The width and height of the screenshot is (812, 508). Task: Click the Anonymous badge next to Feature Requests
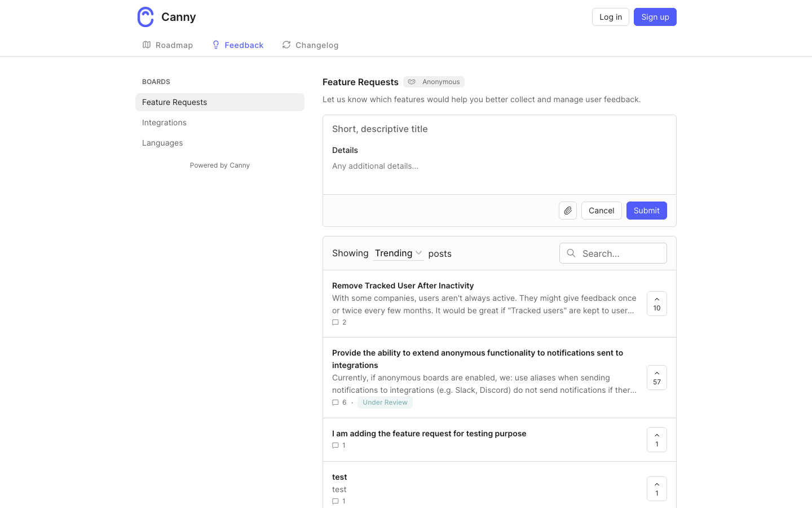(x=434, y=82)
